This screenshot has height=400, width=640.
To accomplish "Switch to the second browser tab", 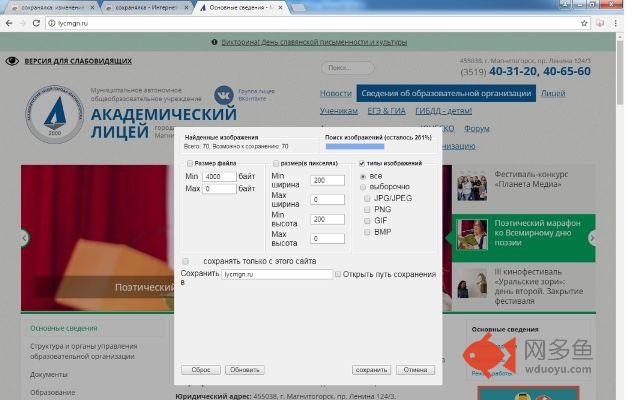I will click(x=147, y=7).
